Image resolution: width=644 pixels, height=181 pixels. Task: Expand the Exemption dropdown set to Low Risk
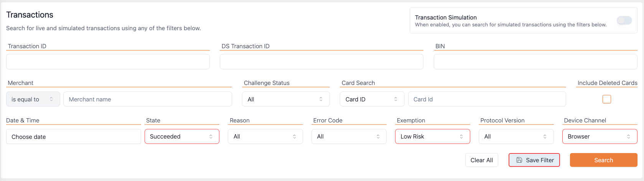(432, 137)
